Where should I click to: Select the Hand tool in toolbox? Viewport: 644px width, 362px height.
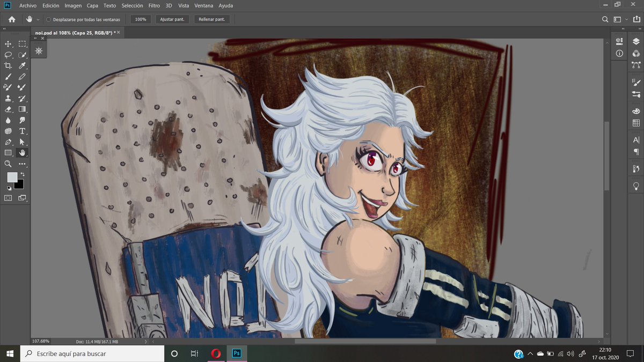[22, 153]
